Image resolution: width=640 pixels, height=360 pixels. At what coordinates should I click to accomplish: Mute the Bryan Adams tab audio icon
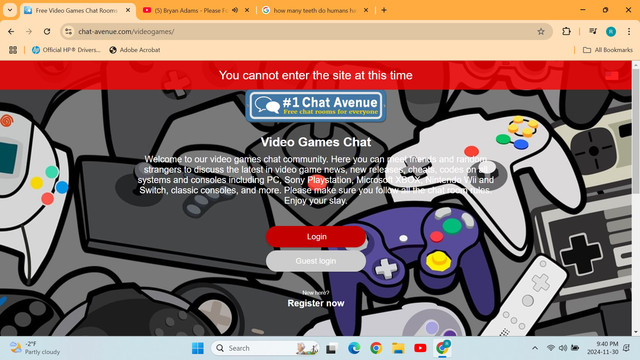pos(235,10)
